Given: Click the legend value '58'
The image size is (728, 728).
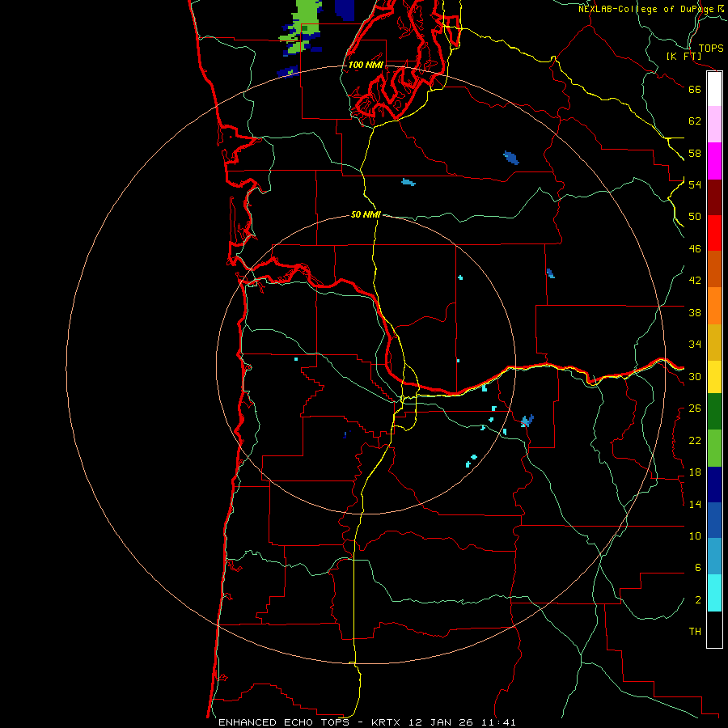Looking at the screenshot, I should pyautogui.click(x=695, y=153).
